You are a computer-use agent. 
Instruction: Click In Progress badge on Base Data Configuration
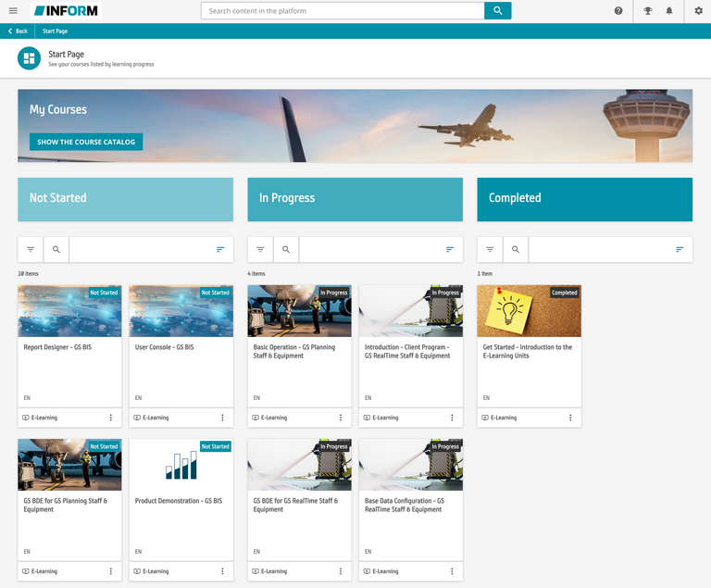445,446
